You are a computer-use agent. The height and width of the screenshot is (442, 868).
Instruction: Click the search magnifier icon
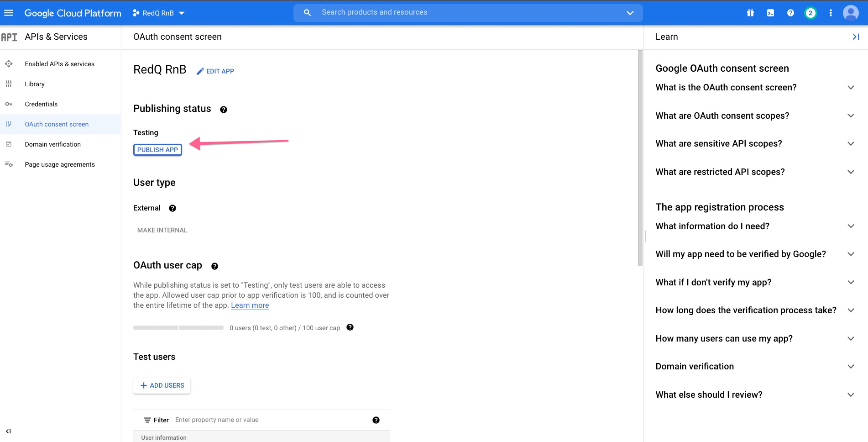point(307,13)
